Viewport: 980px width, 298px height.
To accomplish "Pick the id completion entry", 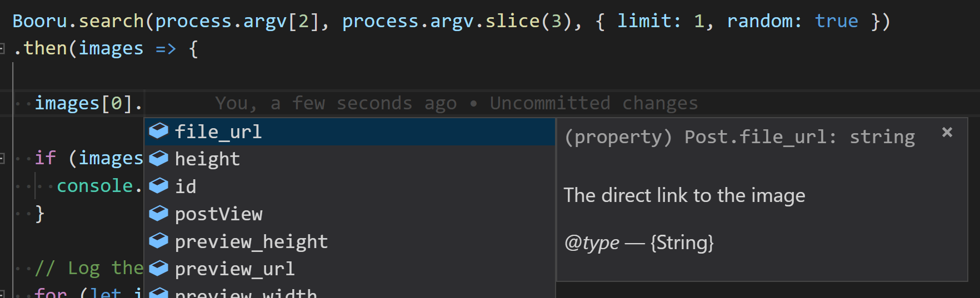I will [350, 186].
